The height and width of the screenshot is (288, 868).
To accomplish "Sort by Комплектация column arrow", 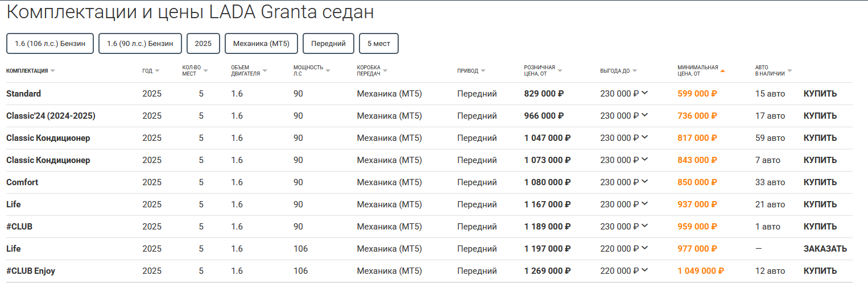I will tap(52, 71).
